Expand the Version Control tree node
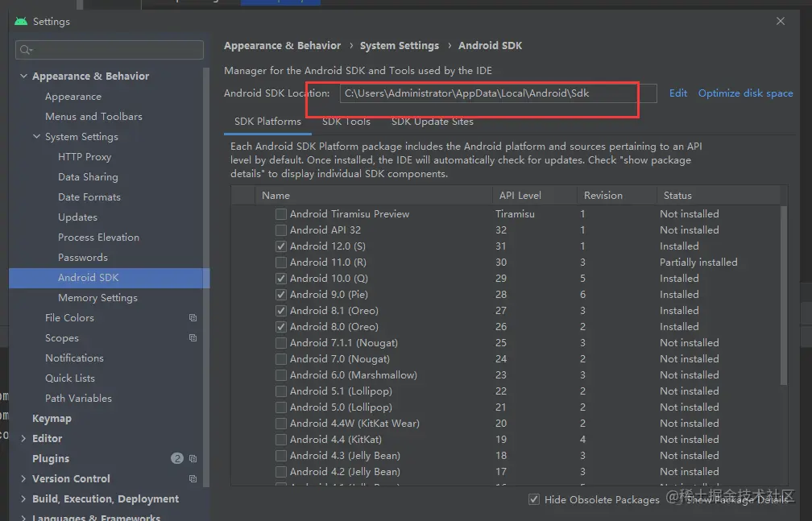 (x=23, y=478)
